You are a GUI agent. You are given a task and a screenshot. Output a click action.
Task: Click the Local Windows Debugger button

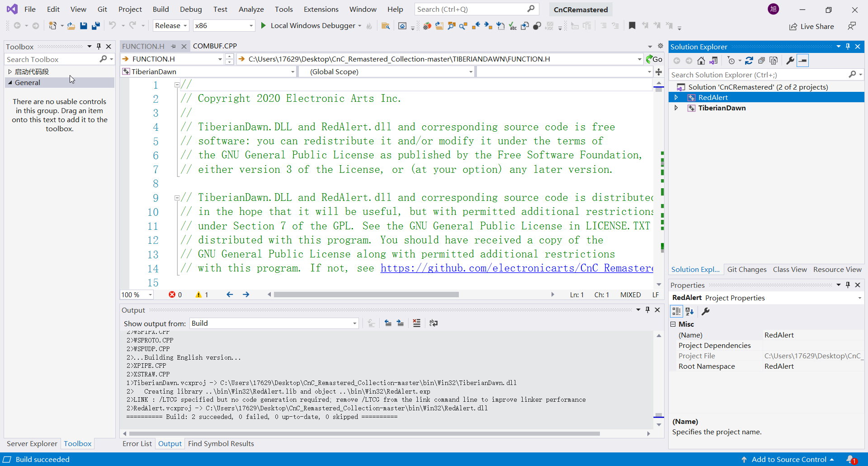tap(311, 26)
